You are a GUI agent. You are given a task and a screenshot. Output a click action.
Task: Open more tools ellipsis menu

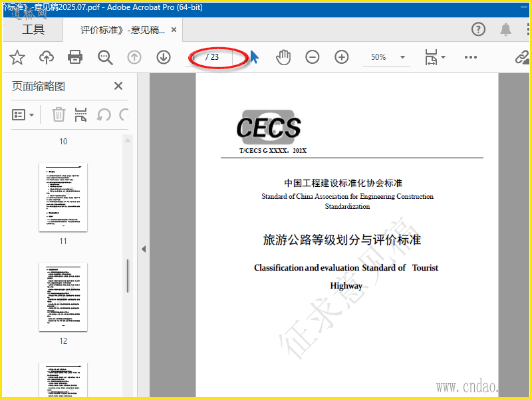[x=471, y=57]
